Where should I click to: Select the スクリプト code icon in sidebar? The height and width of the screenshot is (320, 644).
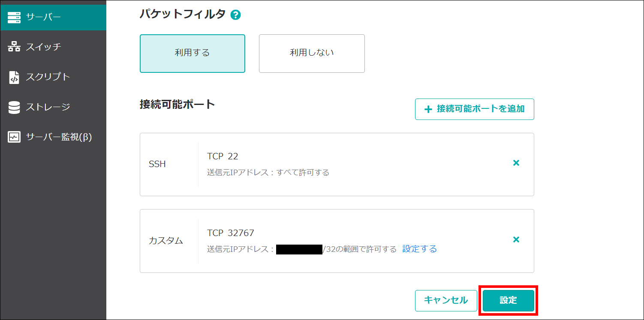click(x=14, y=77)
